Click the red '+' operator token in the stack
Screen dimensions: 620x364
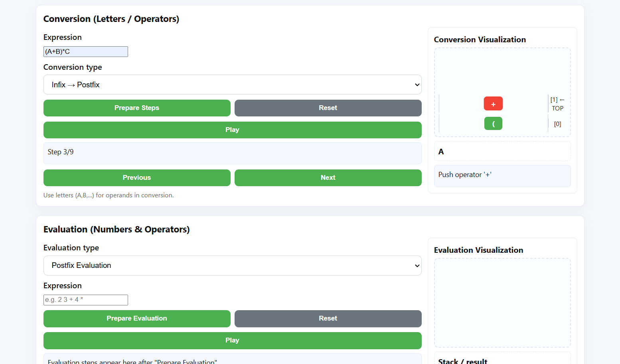coord(493,103)
